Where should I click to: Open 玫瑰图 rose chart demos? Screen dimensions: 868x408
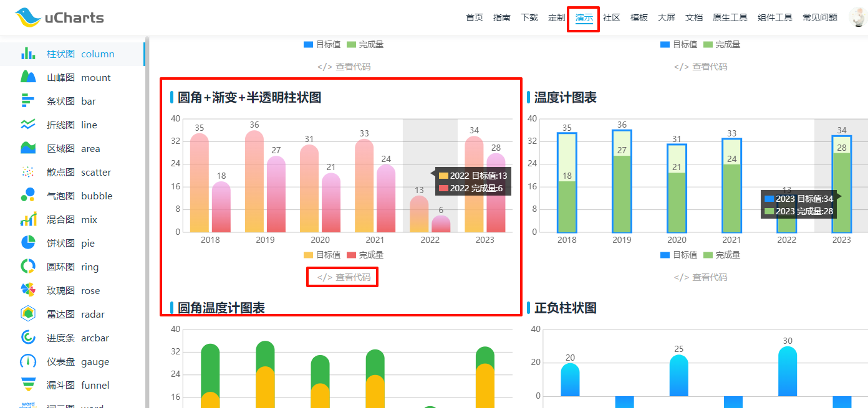coord(72,291)
